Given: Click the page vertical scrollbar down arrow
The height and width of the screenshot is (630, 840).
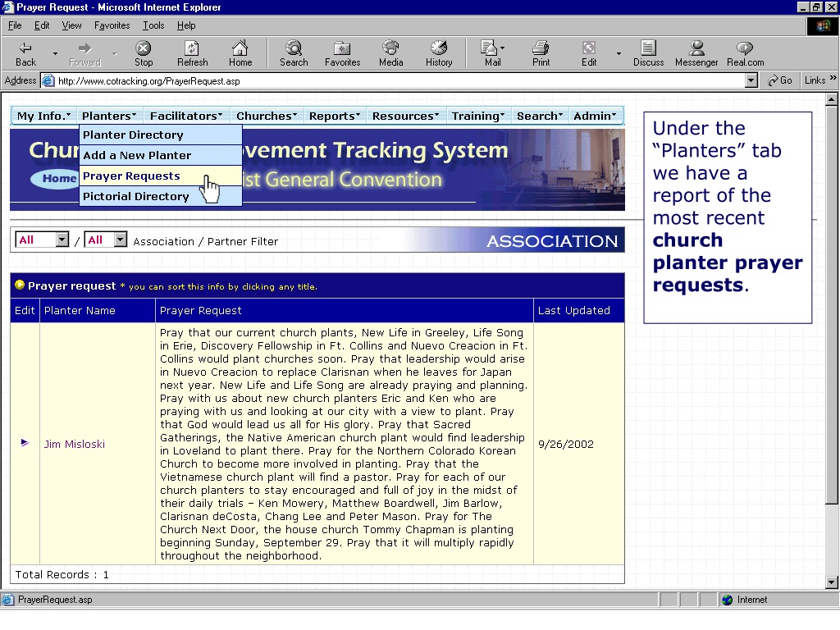Looking at the screenshot, I should (x=831, y=582).
